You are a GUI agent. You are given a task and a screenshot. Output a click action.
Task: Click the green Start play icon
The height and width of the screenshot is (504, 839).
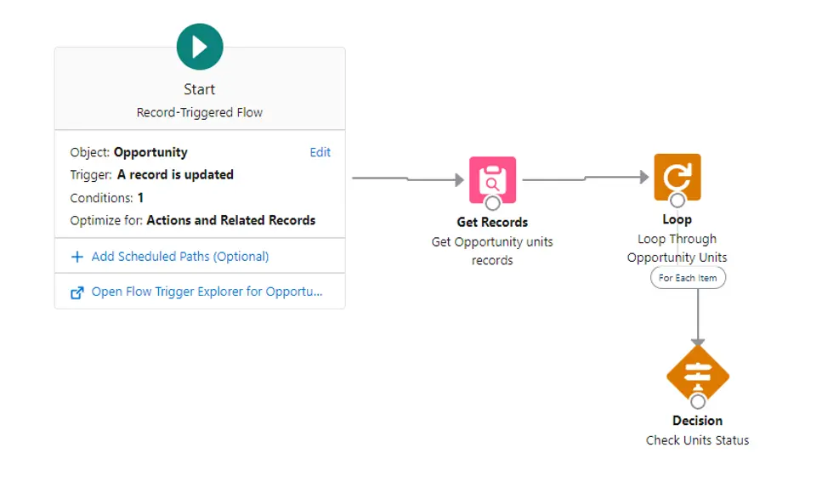click(200, 47)
